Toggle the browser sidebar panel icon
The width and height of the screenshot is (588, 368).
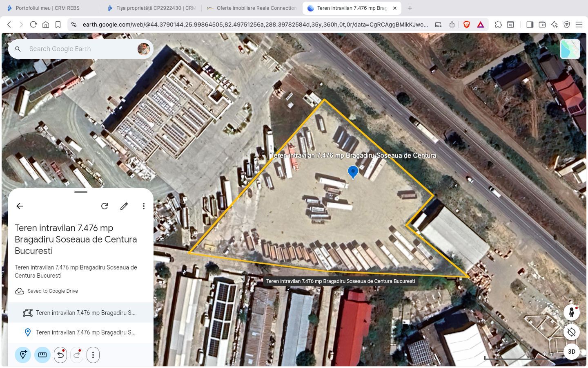[x=530, y=25]
